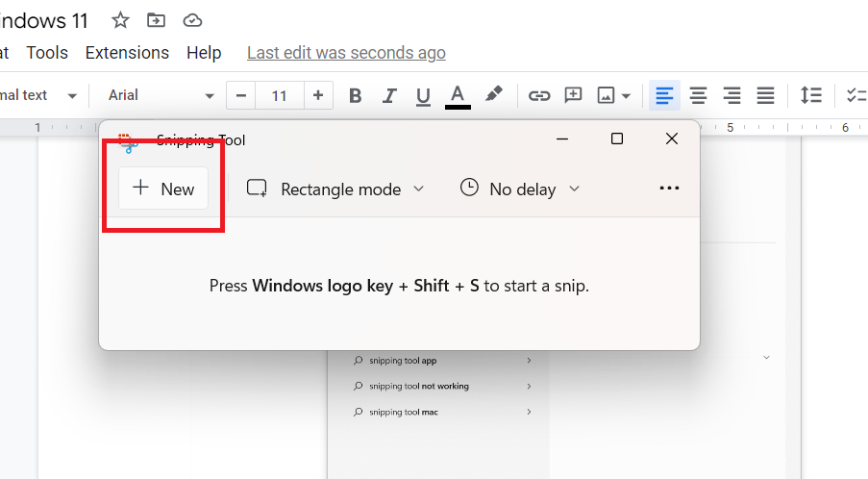Open the checklist tool
This screenshot has width=868, height=479.
(856, 95)
